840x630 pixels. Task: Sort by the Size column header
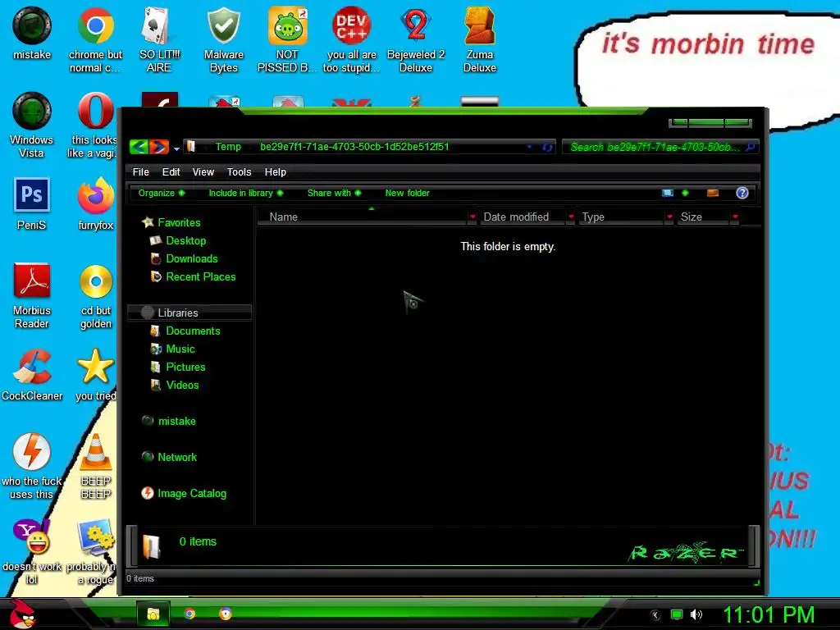pos(703,217)
